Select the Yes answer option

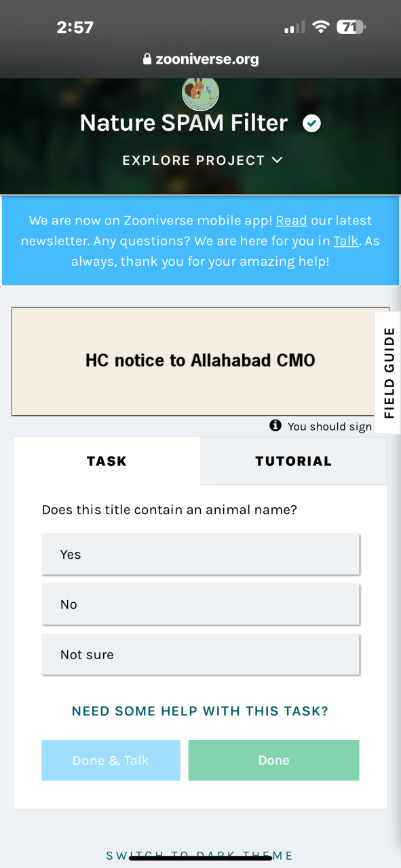tap(201, 554)
